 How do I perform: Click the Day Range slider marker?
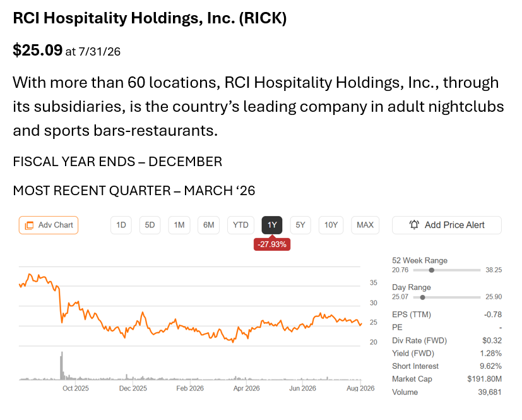[x=422, y=297]
